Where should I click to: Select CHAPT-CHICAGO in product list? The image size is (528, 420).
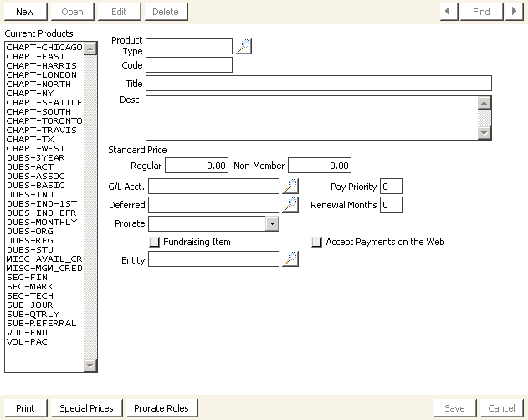[44, 47]
